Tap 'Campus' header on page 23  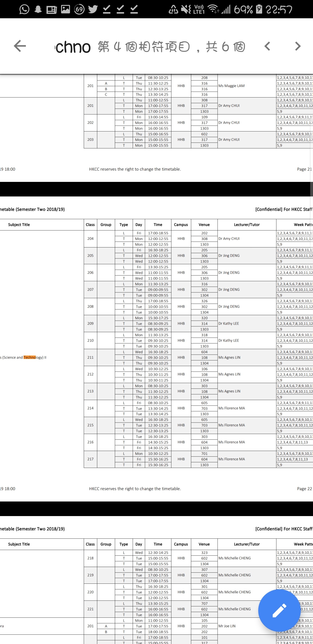(x=181, y=544)
